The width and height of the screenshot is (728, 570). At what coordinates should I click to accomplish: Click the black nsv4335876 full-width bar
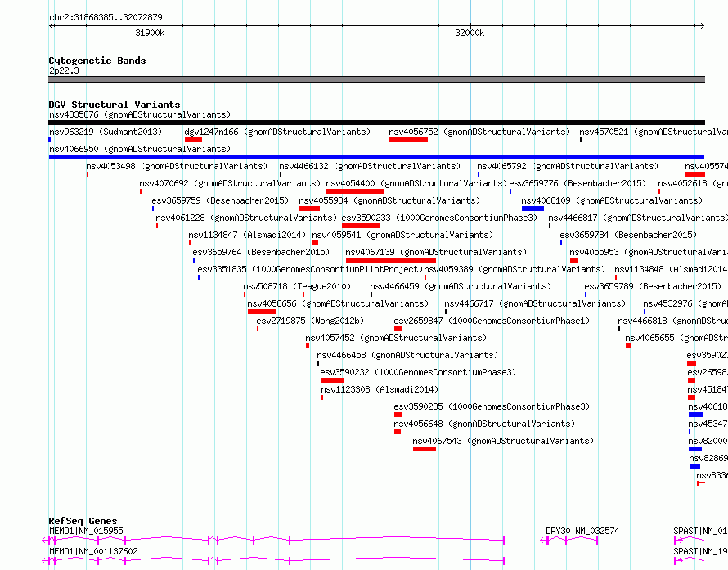click(x=376, y=123)
